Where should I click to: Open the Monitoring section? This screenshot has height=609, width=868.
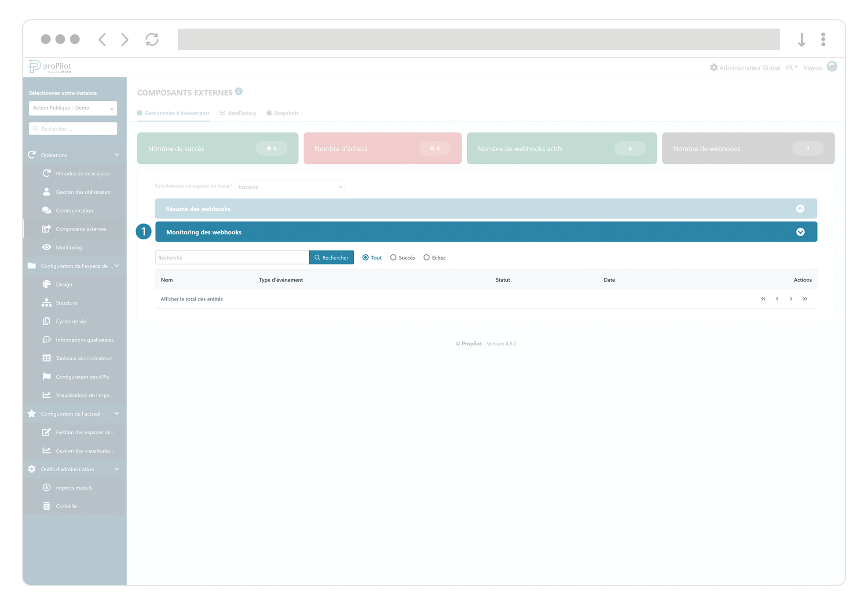pos(70,247)
